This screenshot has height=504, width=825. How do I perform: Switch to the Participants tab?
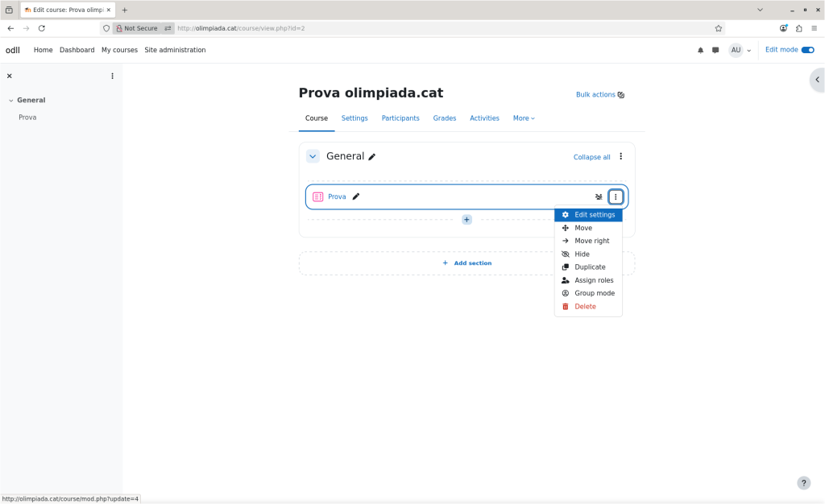(400, 118)
